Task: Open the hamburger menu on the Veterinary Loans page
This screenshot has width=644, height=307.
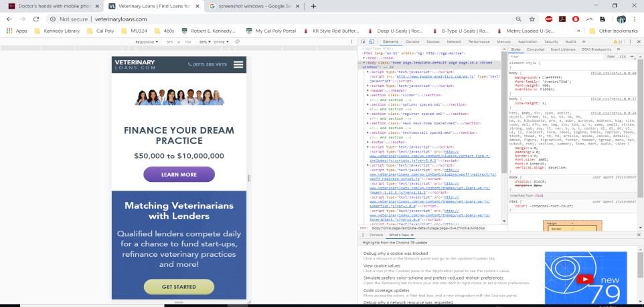Action: [238, 65]
